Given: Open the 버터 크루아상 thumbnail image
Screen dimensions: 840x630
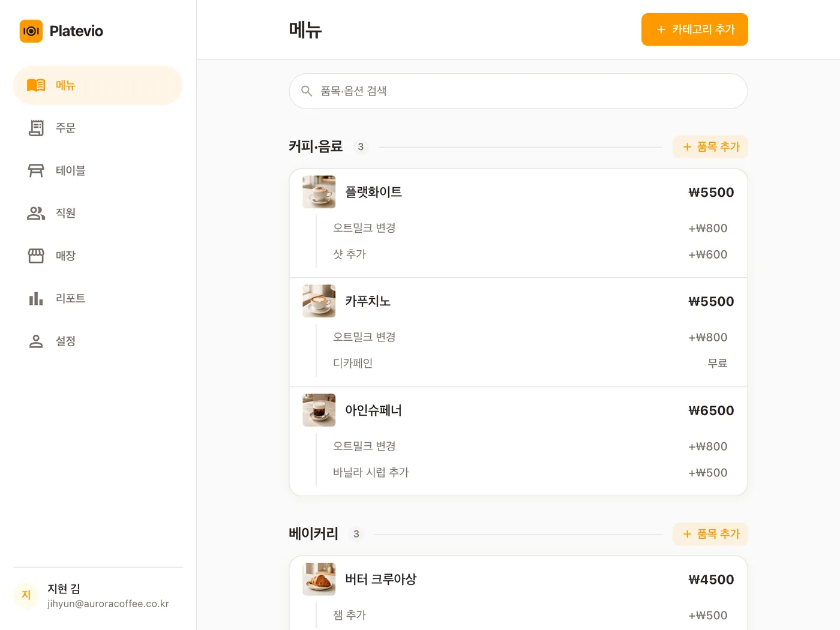Looking at the screenshot, I should coord(319,579).
